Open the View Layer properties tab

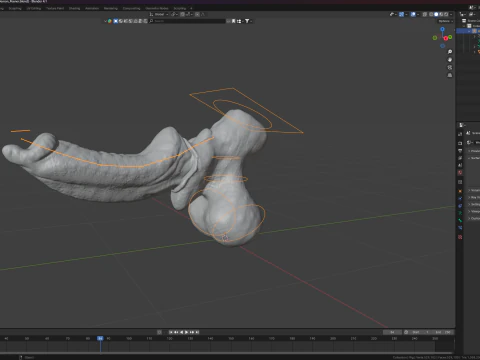tap(460, 158)
